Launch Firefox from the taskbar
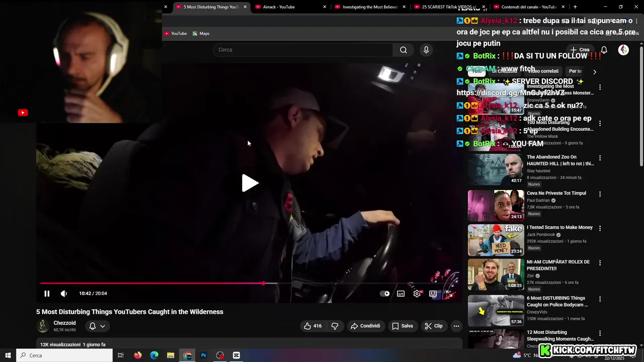This screenshot has width=644, height=362. pyautogui.click(x=138, y=355)
